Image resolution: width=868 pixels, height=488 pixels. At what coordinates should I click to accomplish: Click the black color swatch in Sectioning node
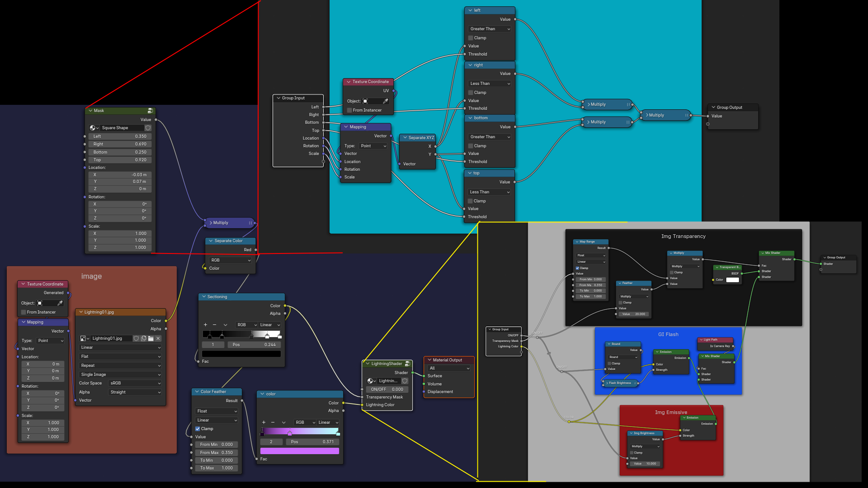241,354
